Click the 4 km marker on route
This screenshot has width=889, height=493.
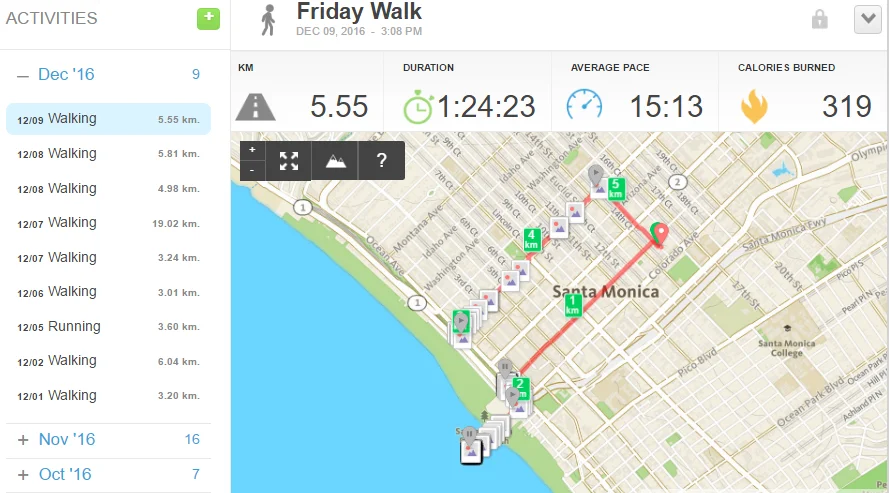tap(533, 240)
